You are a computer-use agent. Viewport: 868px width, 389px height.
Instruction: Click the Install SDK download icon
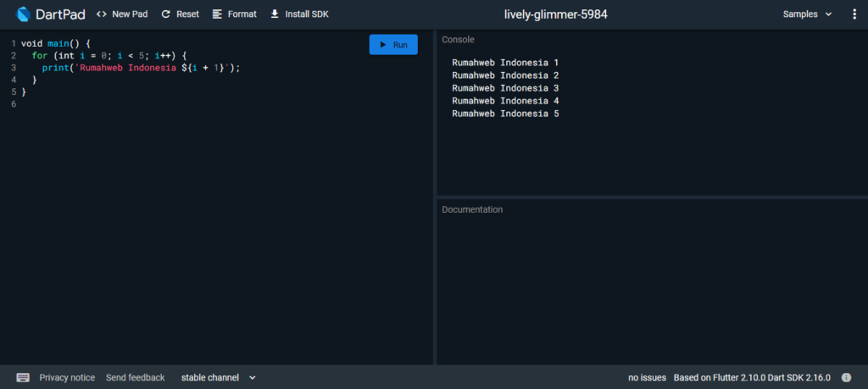click(x=275, y=14)
